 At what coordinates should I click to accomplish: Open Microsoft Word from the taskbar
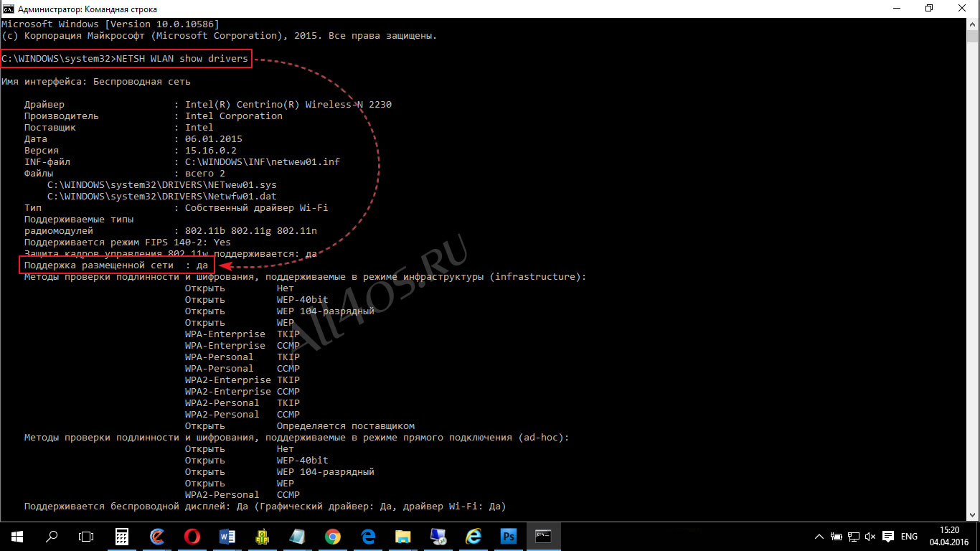[x=227, y=536]
